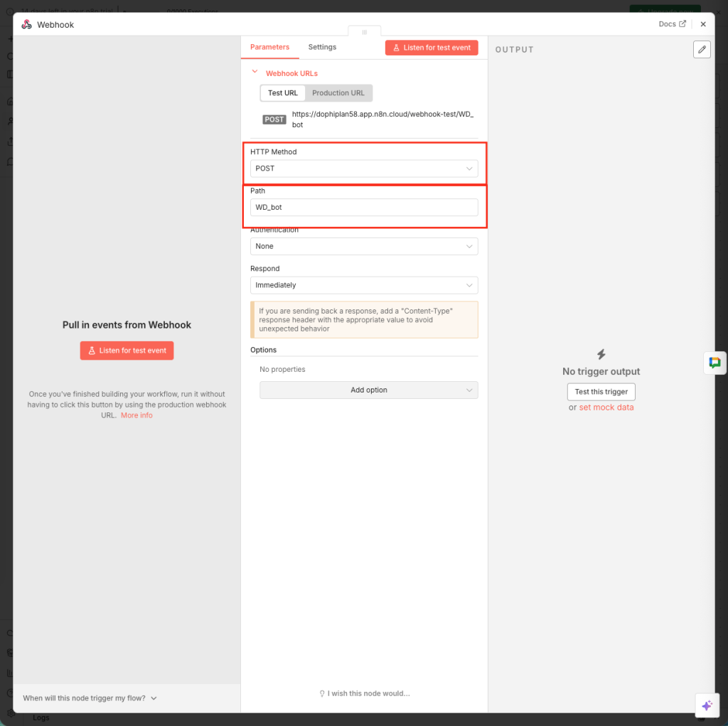Open the Docs external link
728x726 pixels.
coord(672,24)
